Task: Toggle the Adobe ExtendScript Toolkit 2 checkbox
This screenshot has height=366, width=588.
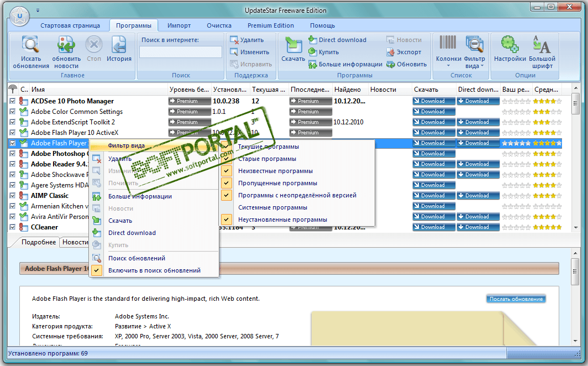Action: pos(12,122)
